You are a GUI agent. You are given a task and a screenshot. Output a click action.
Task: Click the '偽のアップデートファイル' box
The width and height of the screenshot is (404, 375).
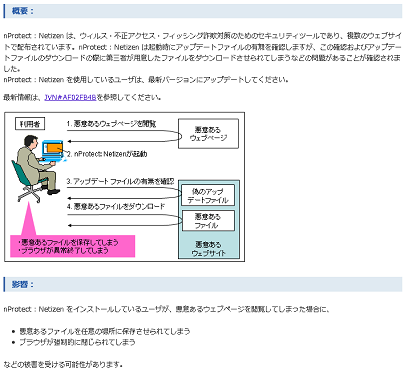(x=208, y=196)
